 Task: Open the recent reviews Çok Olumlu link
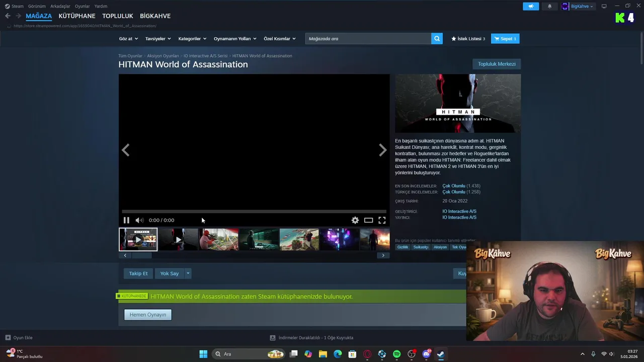tap(454, 186)
